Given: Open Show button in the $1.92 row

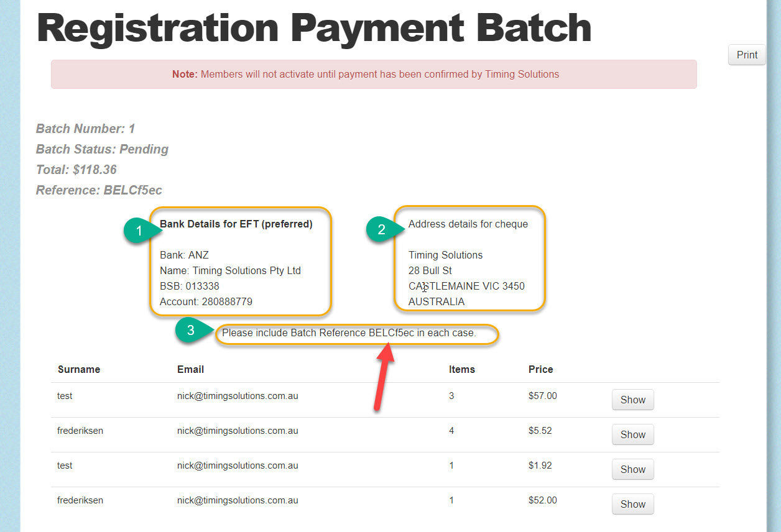Looking at the screenshot, I should click(633, 469).
